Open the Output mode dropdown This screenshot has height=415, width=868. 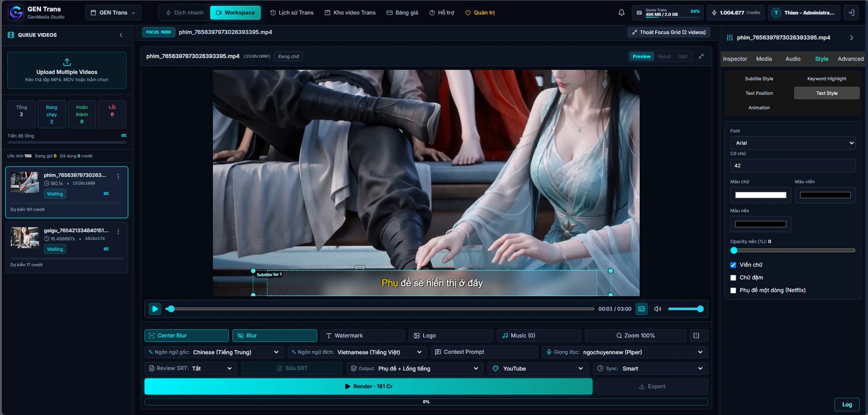pyautogui.click(x=415, y=368)
